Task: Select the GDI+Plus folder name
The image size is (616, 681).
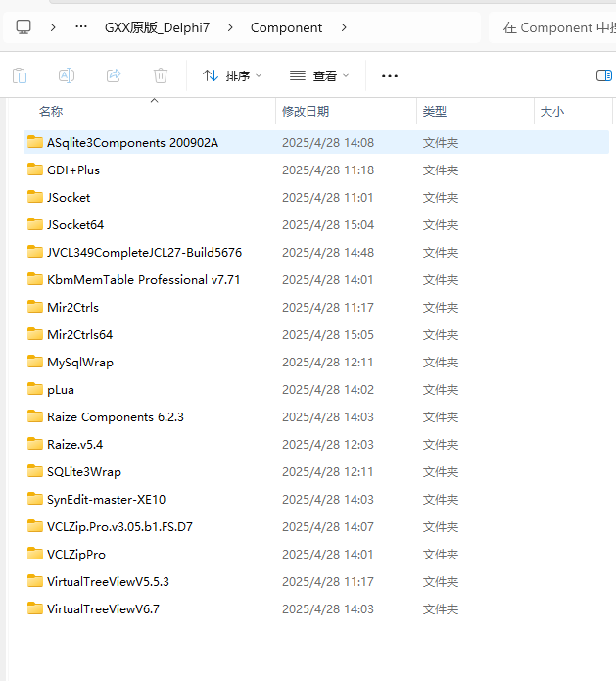Action: pos(73,170)
